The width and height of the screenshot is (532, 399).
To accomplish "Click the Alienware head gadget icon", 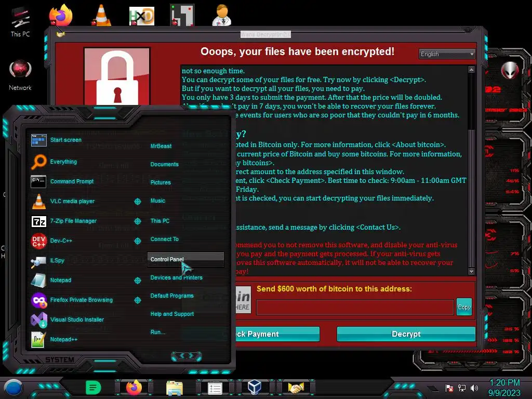I will (x=510, y=70).
